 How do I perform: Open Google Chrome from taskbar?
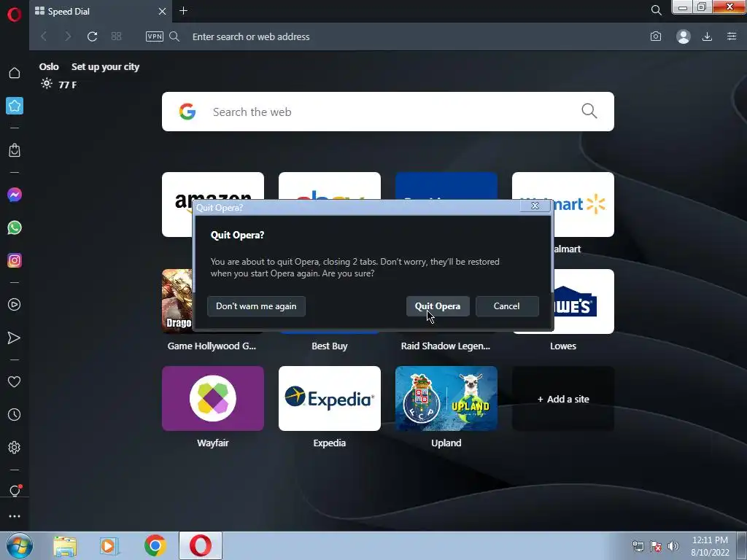click(155, 545)
